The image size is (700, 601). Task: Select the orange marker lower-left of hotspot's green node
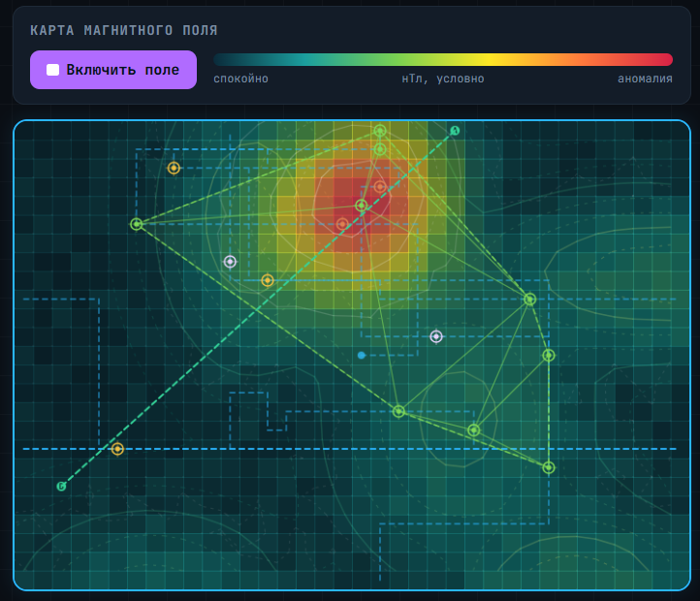pos(342,224)
